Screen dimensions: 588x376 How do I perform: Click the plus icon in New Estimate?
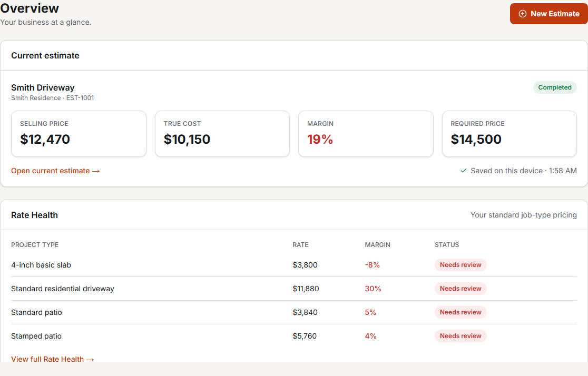tap(522, 14)
